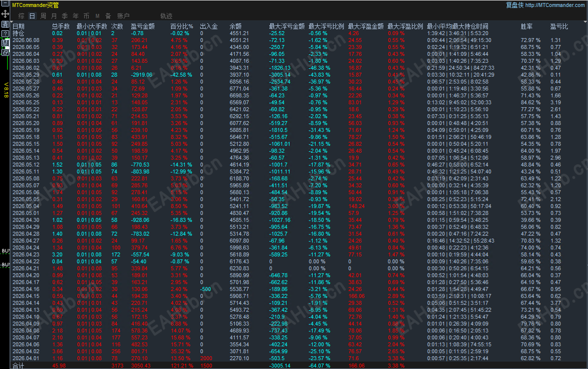Screen dimensions: 588x369
Task: Click the 3050.43 total profit cell
Action: coord(141,366)
